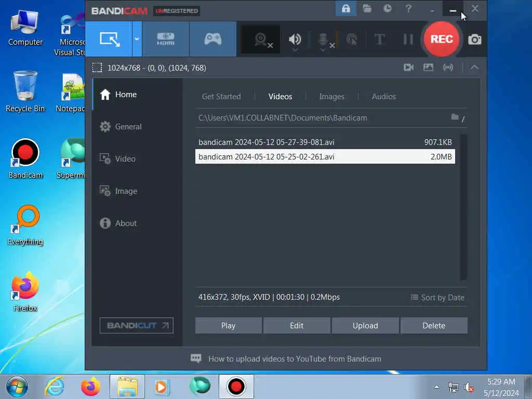Open the Bandicam taskbar button
The height and width of the screenshot is (399, 532).
click(x=236, y=387)
